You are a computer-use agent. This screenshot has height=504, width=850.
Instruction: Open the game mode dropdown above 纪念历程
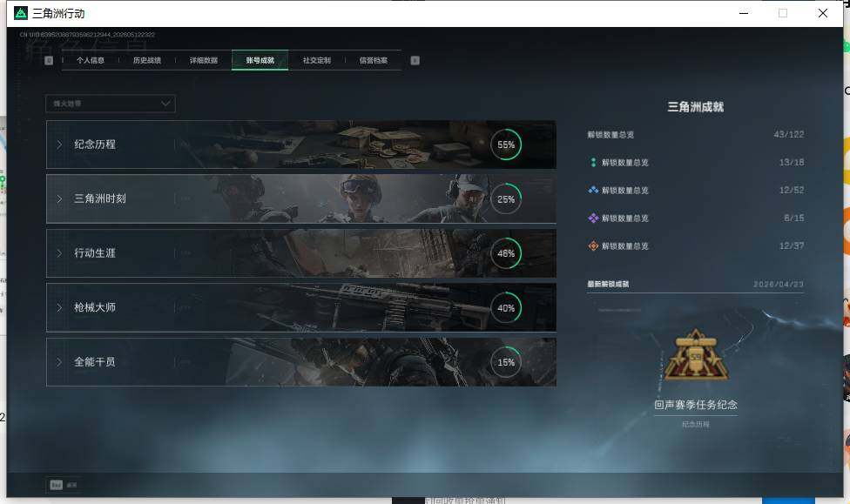pos(111,104)
